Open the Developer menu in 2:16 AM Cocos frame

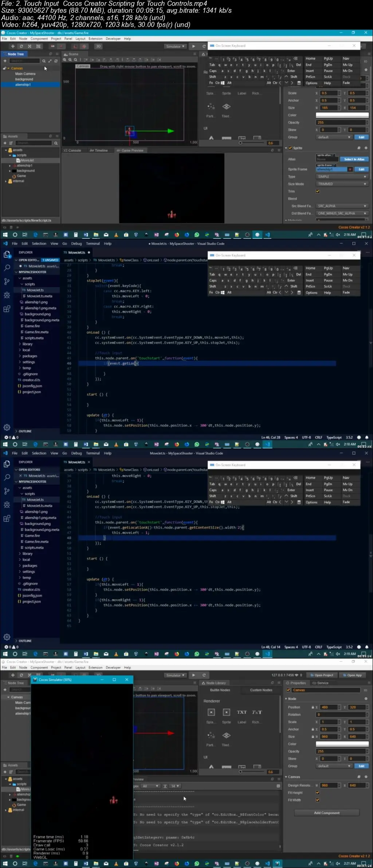click(x=113, y=39)
